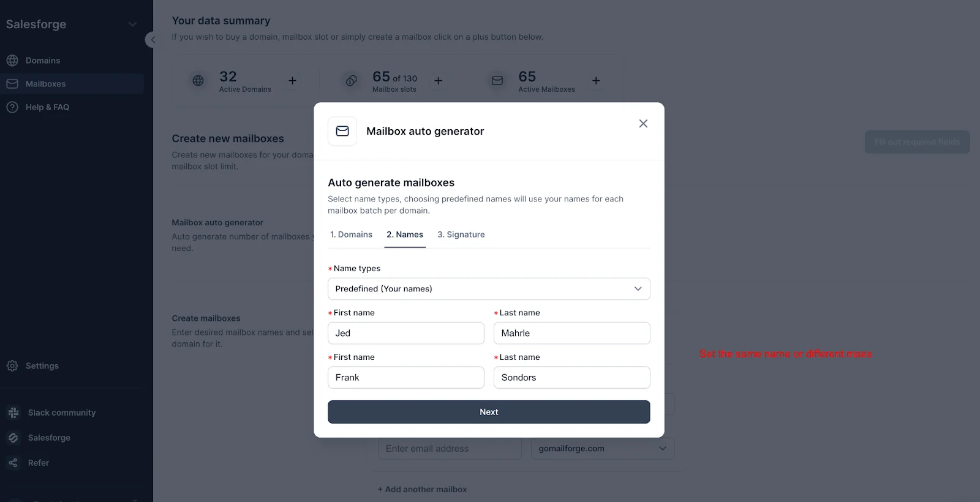Switch to the Signature step tab
Viewport: 980px width, 502px height.
pos(461,234)
